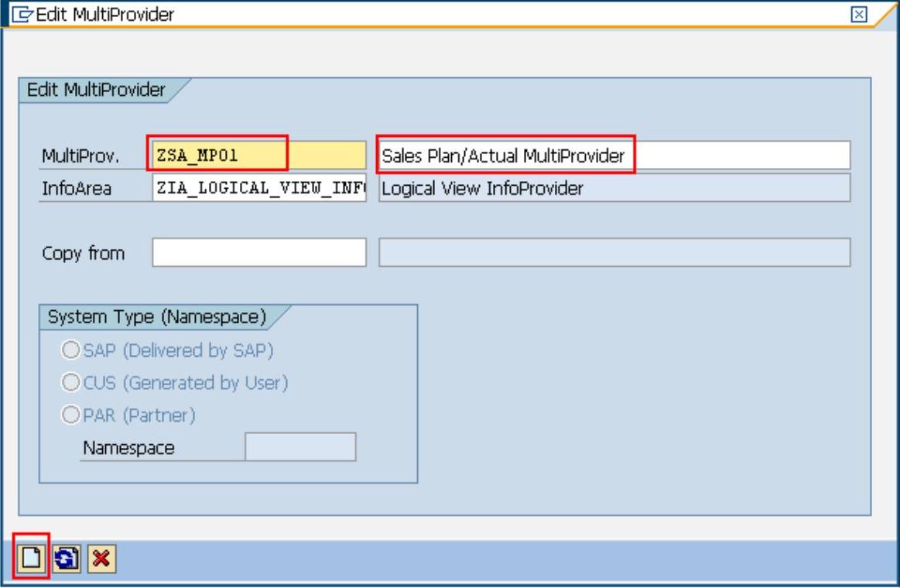The width and height of the screenshot is (900, 588).
Task: Click the MultiProv. name field ZSA_MP01
Action: pos(259,155)
